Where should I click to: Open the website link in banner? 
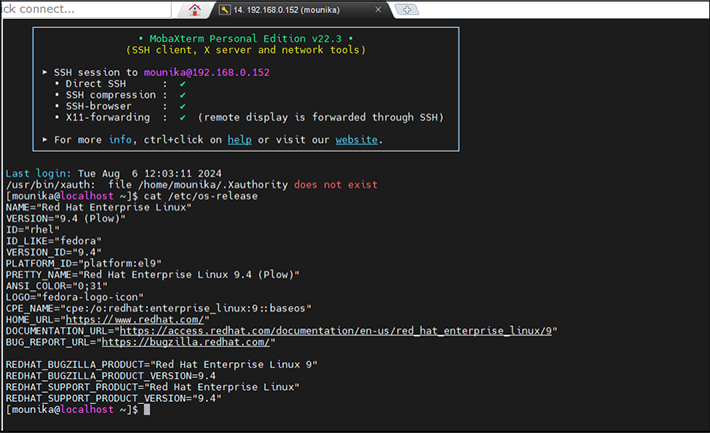pyautogui.click(x=356, y=140)
